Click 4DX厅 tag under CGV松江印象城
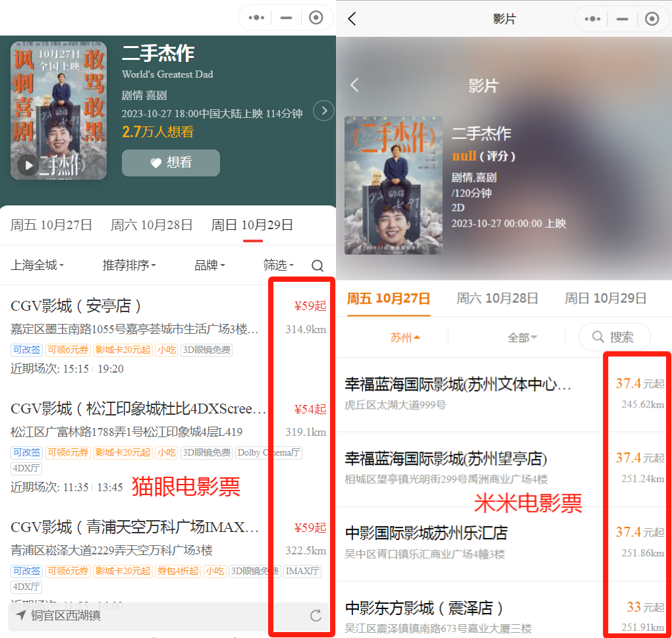672x638 pixels. 26,468
